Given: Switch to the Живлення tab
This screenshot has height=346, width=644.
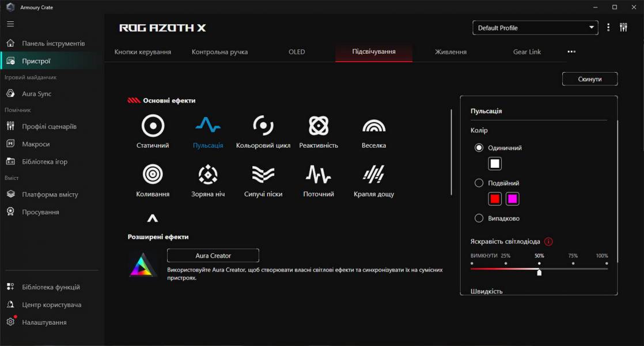Looking at the screenshot, I should 450,51.
